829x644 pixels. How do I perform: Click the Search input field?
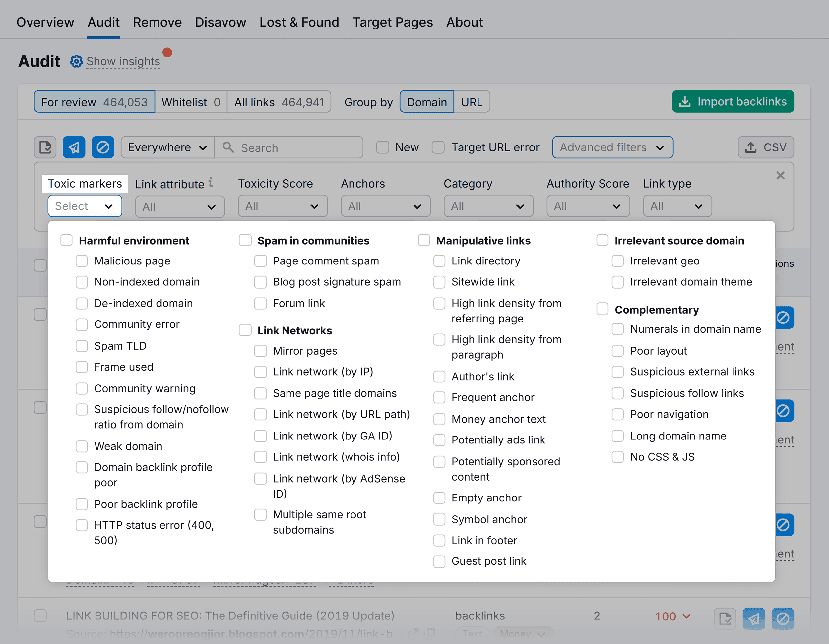pyautogui.click(x=288, y=147)
